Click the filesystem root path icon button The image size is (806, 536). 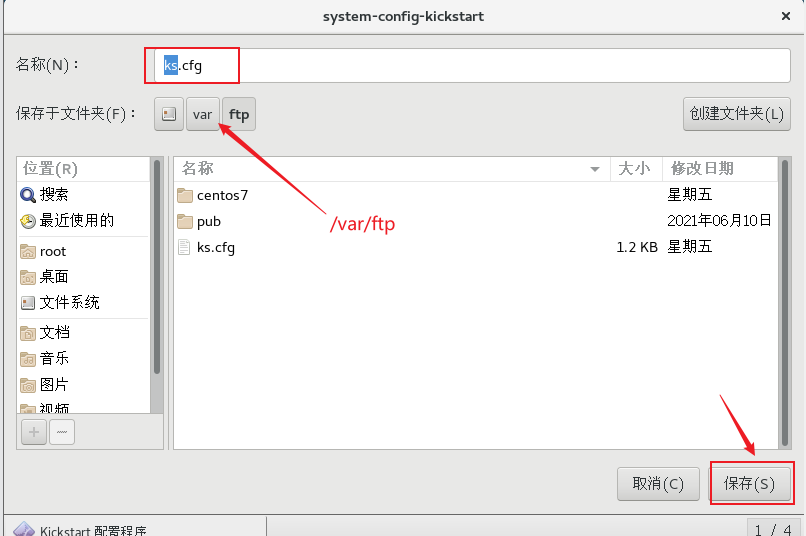(169, 114)
